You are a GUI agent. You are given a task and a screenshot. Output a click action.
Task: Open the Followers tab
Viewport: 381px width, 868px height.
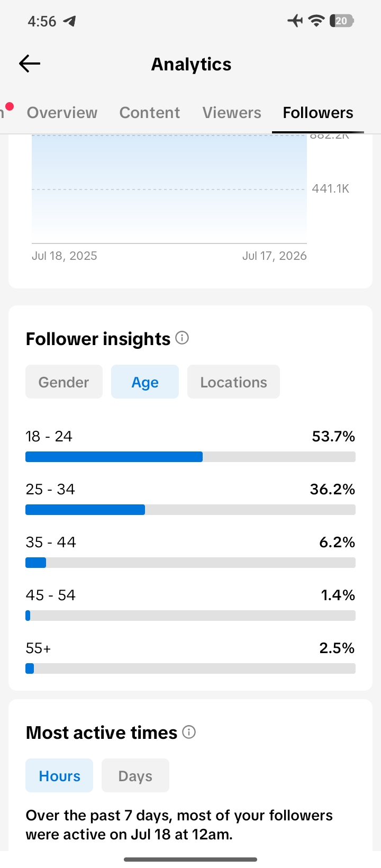click(318, 113)
